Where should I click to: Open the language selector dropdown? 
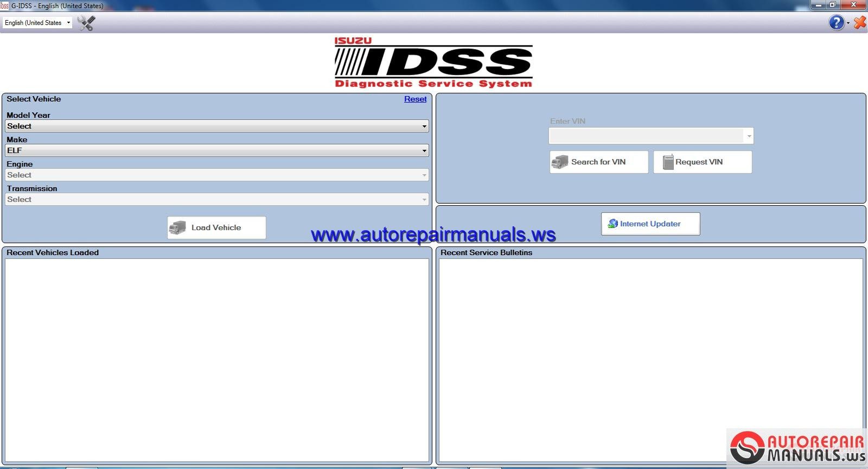coord(37,23)
